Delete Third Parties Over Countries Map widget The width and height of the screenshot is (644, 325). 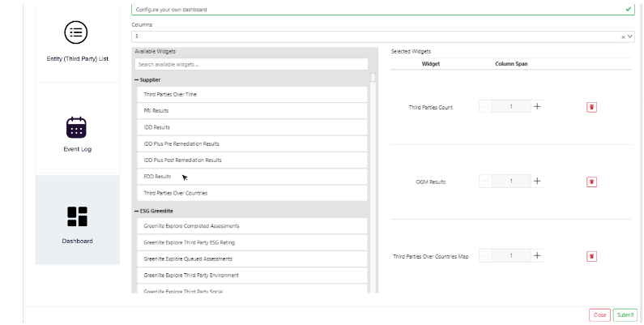tap(591, 256)
